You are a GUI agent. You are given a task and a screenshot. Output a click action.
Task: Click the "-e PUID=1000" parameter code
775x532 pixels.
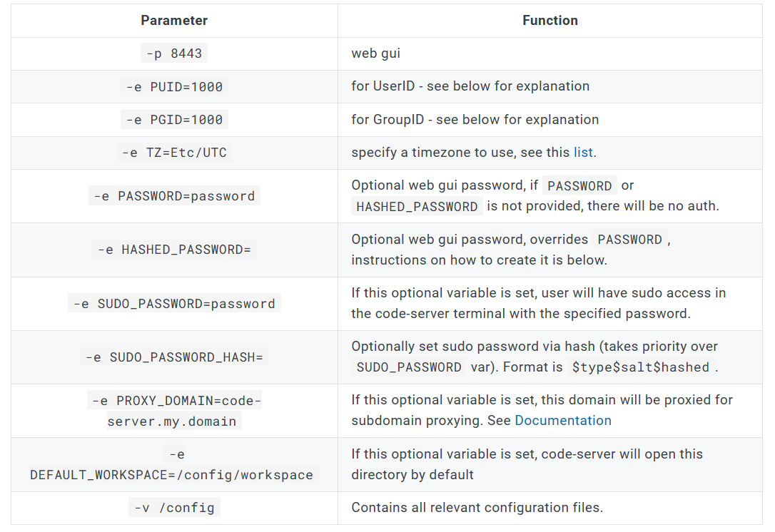[x=174, y=87]
